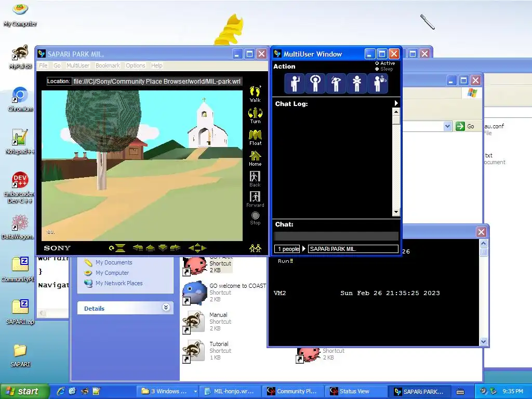Open the MultiUser menu
532x399 pixels.
78,65
